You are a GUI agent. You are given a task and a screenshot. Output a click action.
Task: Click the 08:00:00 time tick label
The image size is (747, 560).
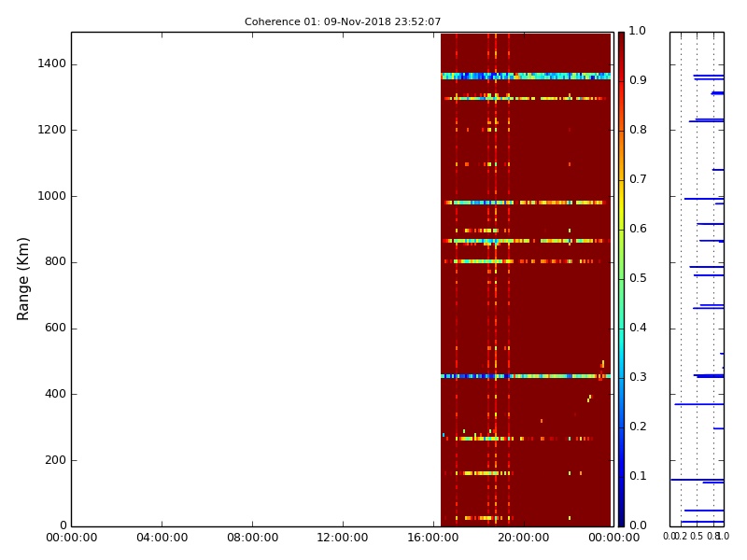coord(252,538)
